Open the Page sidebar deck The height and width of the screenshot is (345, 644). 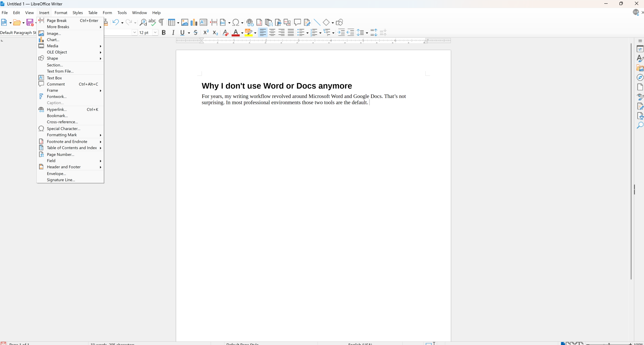640,87
